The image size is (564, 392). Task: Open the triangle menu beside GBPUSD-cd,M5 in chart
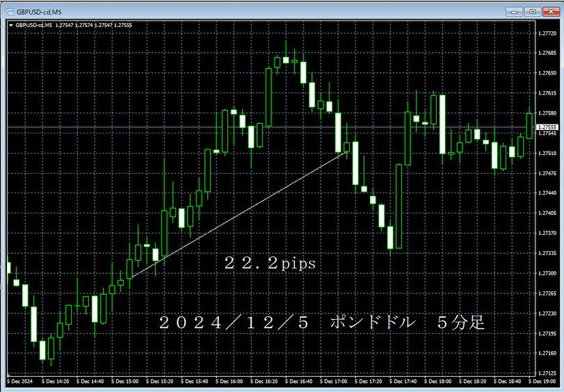point(11,26)
